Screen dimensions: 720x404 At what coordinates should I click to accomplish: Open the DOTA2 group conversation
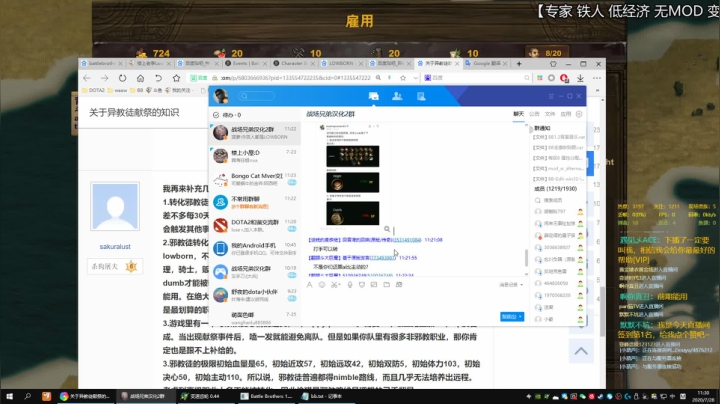pos(255,225)
